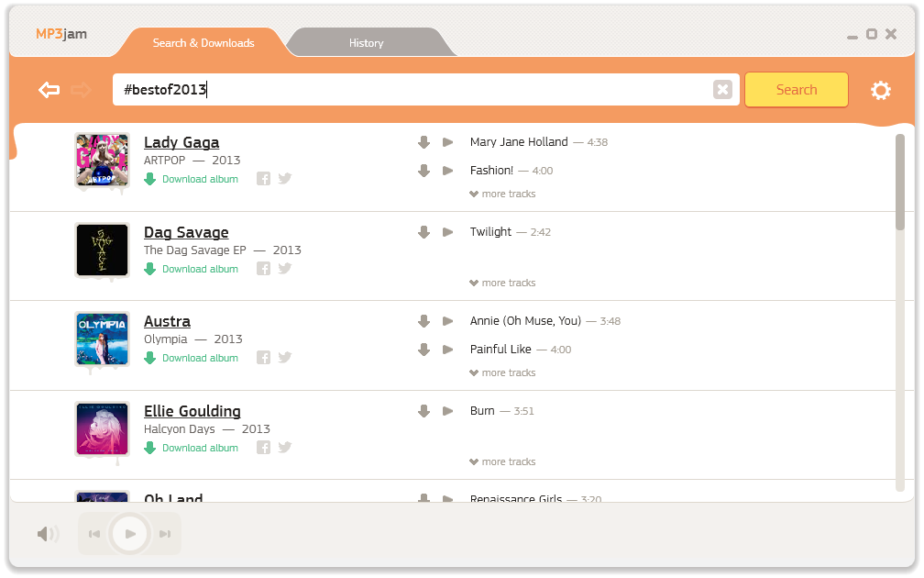Download the track Twilight
Image resolution: width=924 pixels, height=578 pixels.
coord(423,232)
